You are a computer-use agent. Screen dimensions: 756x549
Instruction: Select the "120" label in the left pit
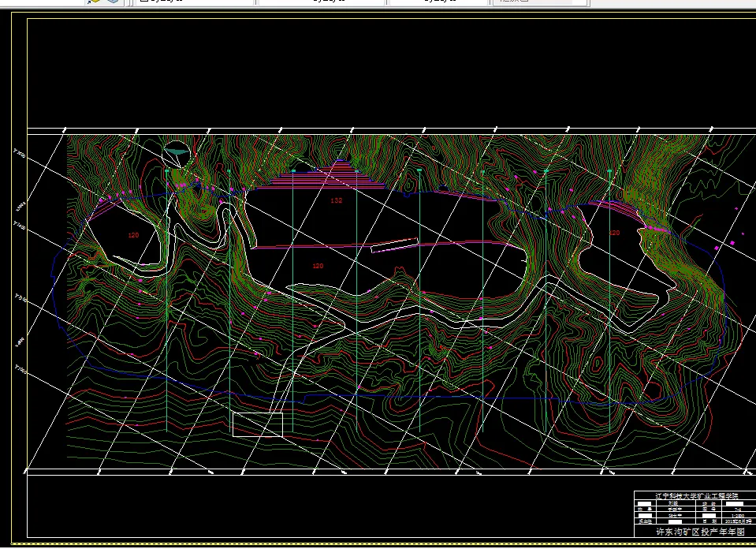[133, 235]
